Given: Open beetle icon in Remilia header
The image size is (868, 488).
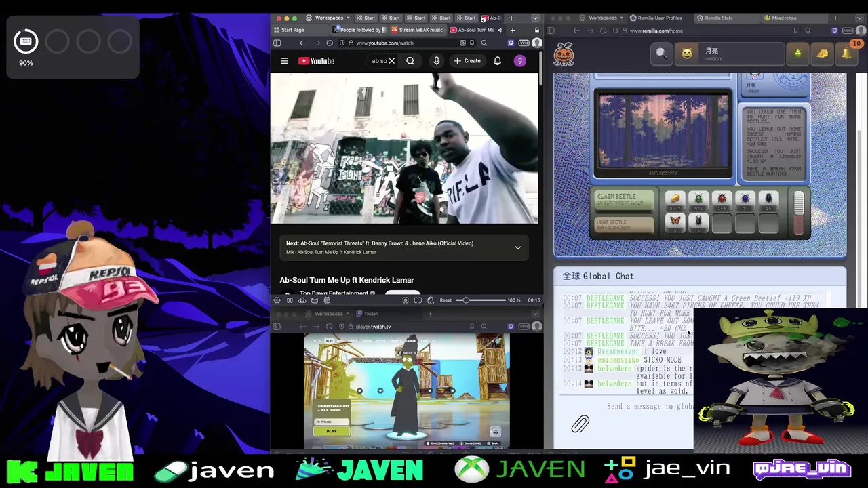Looking at the screenshot, I should pos(798,54).
